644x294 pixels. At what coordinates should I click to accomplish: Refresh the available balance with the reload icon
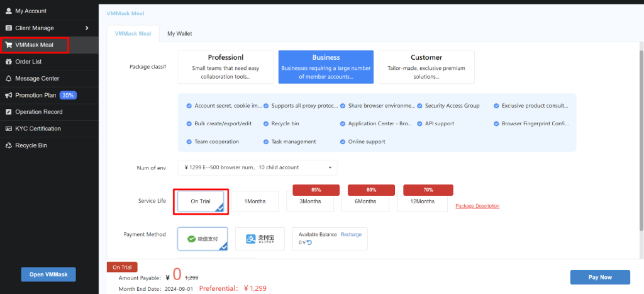(x=309, y=242)
